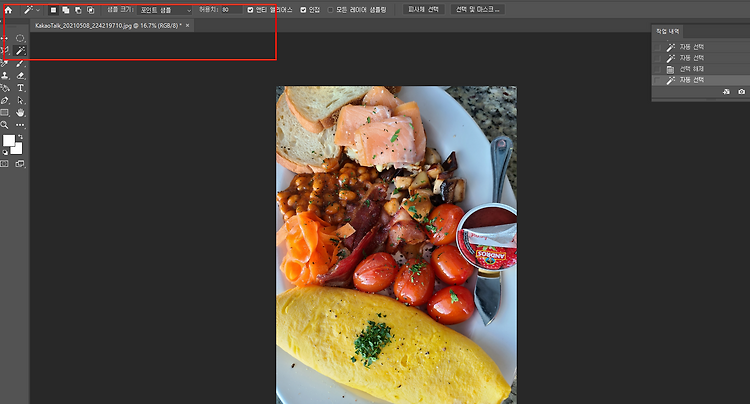This screenshot has width=750, height=404.
Task: Toggle the 인접 contiguous checkbox
Action: coord(303,10)
